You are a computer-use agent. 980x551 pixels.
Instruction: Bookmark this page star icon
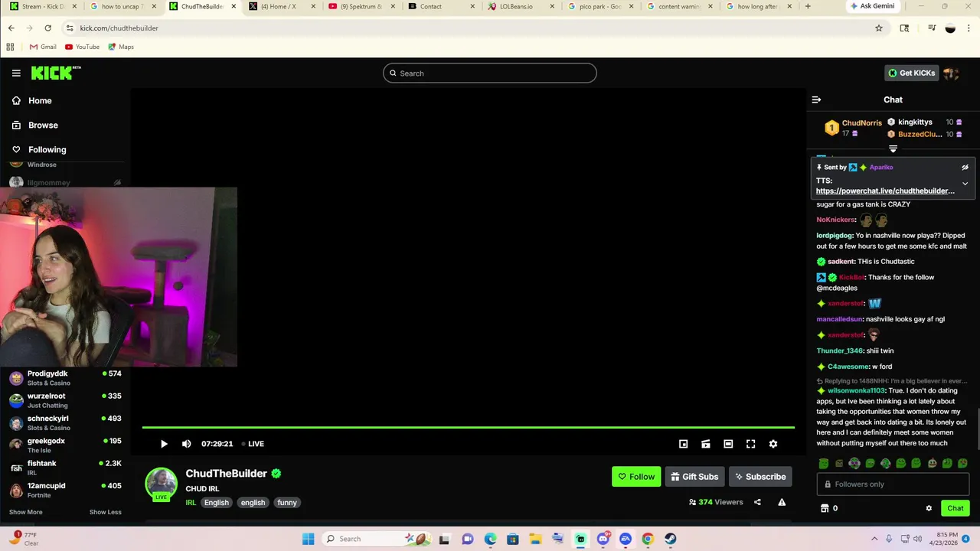pos(879,28)
